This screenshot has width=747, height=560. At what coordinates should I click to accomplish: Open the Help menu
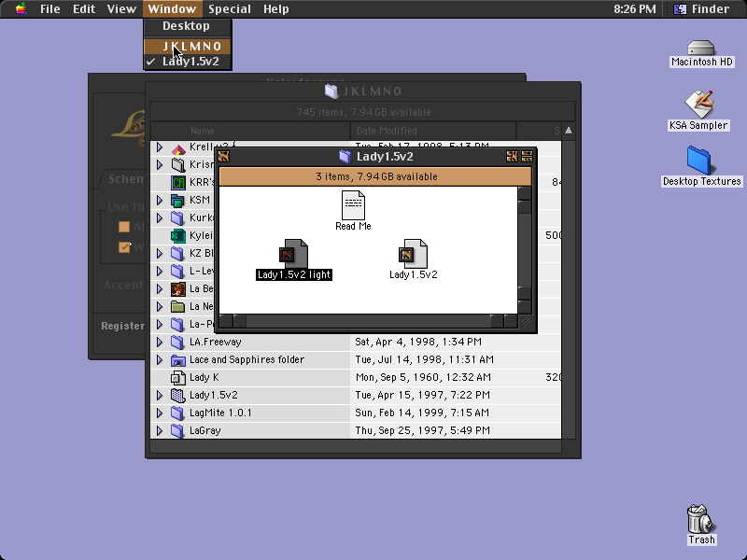275,8
